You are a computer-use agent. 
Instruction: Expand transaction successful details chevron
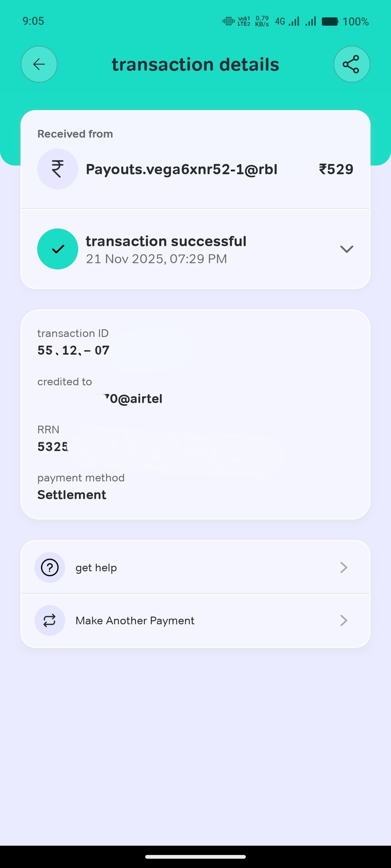coord(346,249)
